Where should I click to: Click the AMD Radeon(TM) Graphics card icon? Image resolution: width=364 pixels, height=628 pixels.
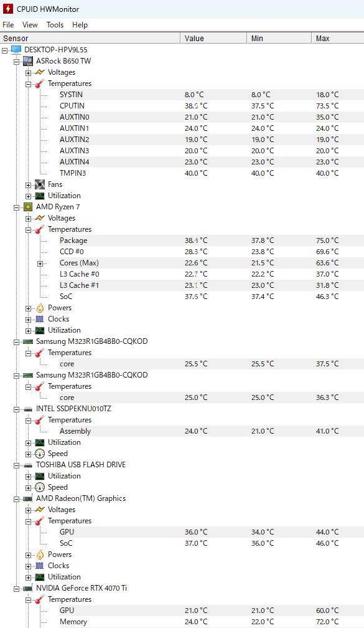click(27, 498)
